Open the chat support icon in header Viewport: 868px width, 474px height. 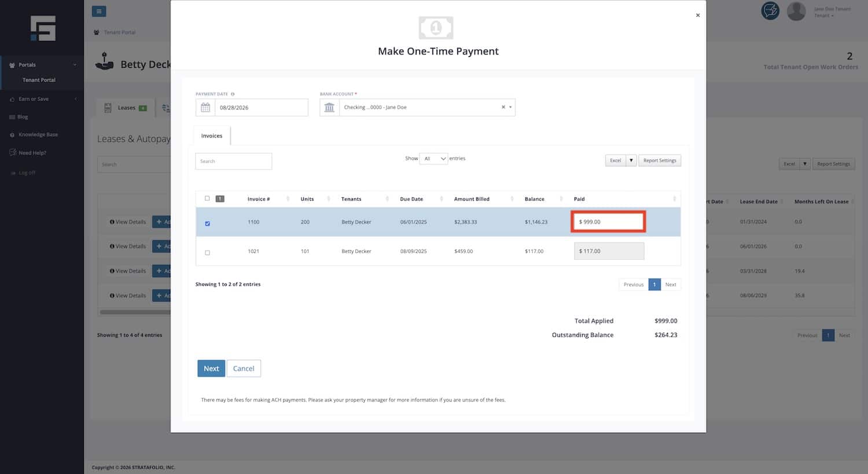click(770, 11)
